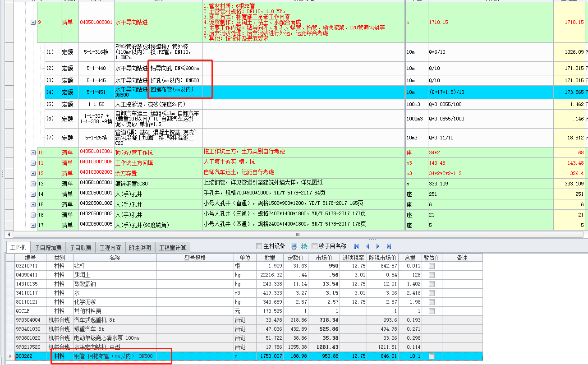Screen dimensions: 588x365
Task: Click code 040501008001 in item 9
Action: [x=96, y=22]
